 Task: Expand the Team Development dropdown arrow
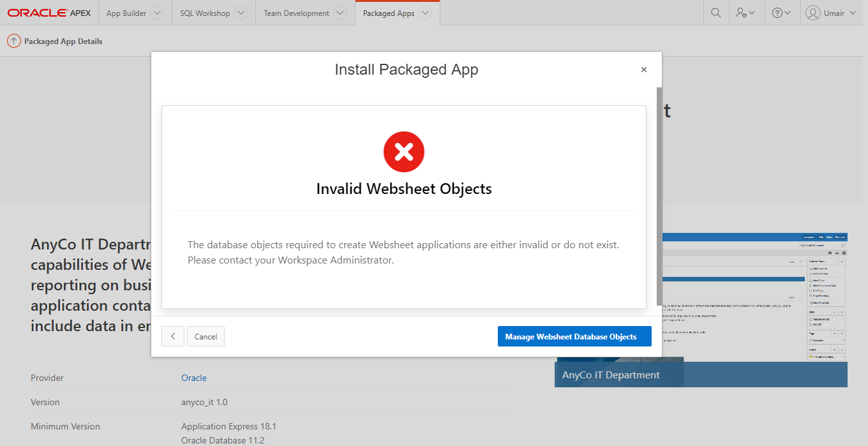coord(340,13)
